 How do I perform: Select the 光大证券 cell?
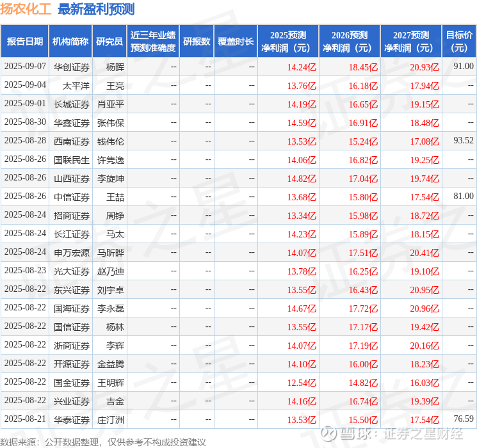click(x=72, y=271)
